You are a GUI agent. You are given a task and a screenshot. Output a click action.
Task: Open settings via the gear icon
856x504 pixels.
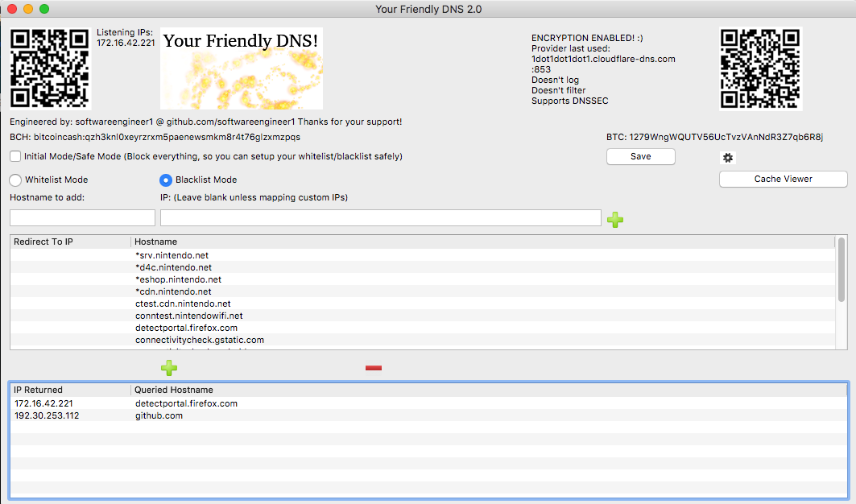pos(728,158)
